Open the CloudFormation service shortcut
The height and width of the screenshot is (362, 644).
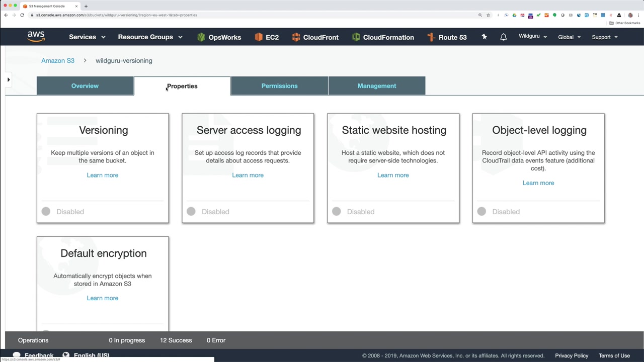point(383,37)
